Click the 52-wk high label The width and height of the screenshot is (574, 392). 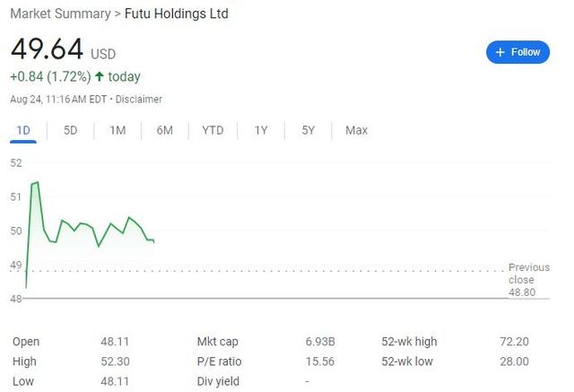coord(410,342)
